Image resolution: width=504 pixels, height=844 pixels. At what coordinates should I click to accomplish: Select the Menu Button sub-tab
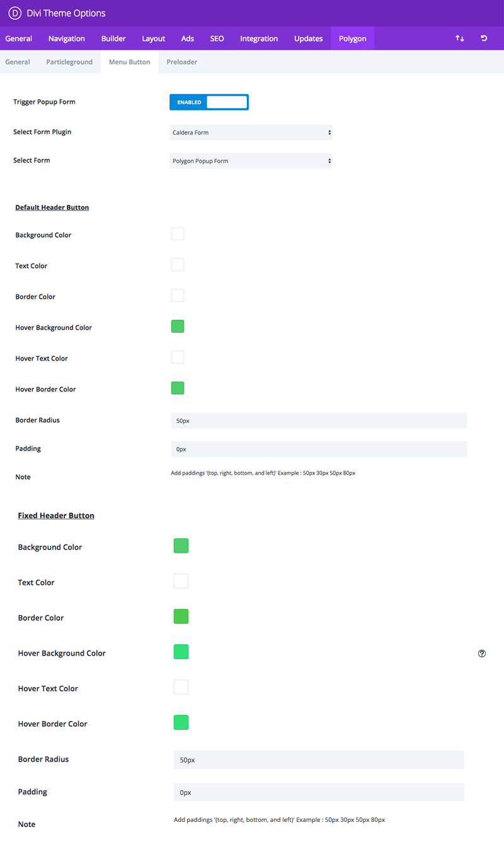click(x=130, y=62)
